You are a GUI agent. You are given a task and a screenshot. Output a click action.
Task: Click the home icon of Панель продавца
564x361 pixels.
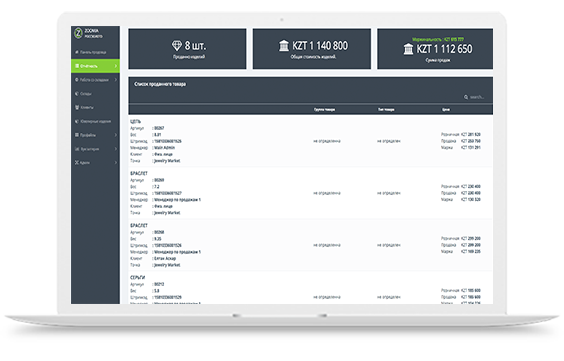point(77,52)
